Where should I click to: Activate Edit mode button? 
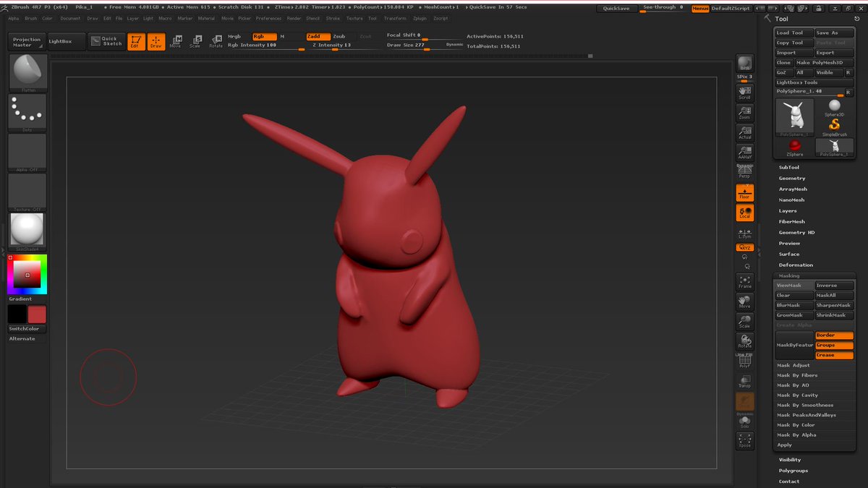click(136, 42)
